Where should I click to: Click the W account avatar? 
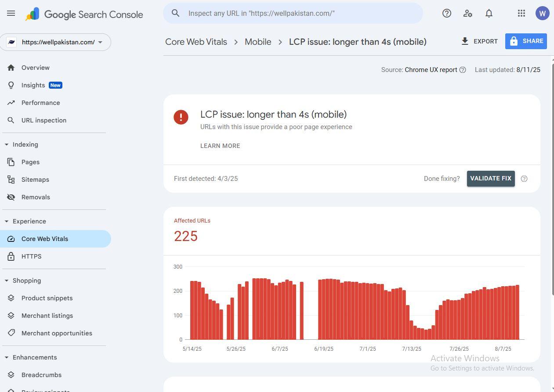coord(543,13)
